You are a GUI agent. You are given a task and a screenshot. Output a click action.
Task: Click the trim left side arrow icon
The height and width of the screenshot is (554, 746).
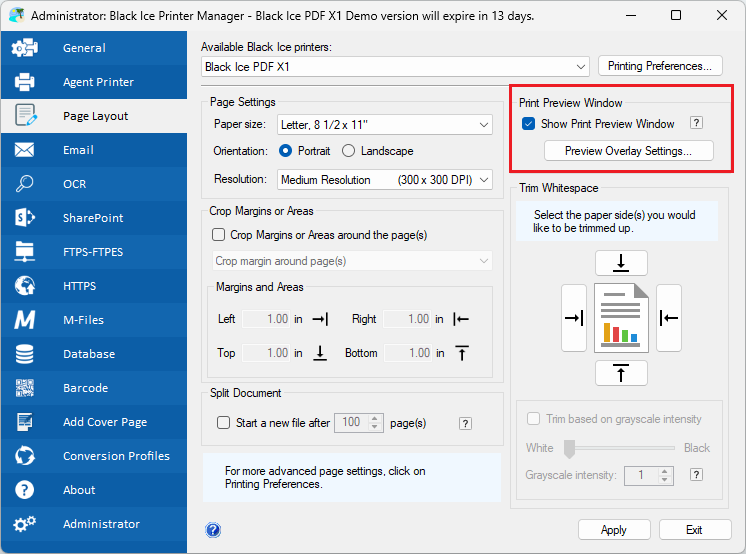tap(574, 318)
